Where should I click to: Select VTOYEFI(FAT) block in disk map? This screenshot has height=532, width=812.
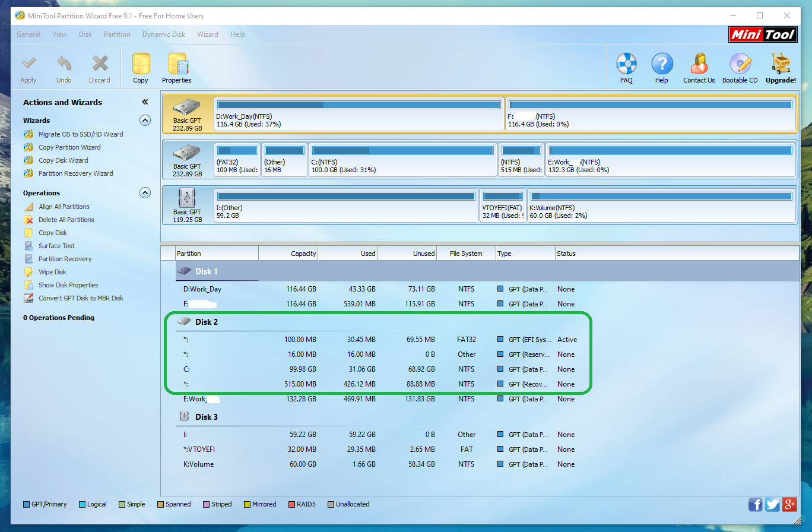[x=503, y=205]
